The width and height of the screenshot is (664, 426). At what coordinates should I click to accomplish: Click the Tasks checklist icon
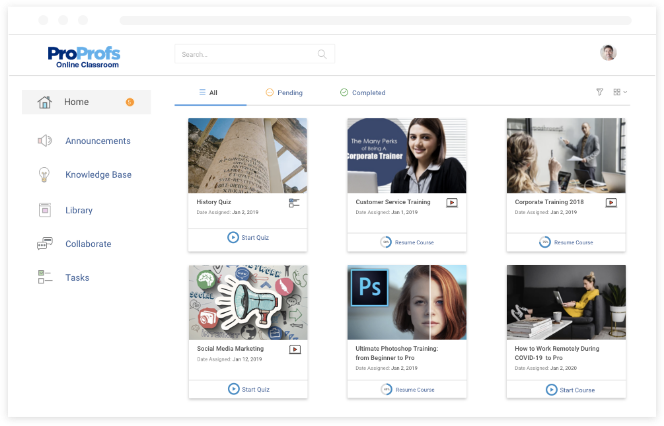[x=44, y=278]
